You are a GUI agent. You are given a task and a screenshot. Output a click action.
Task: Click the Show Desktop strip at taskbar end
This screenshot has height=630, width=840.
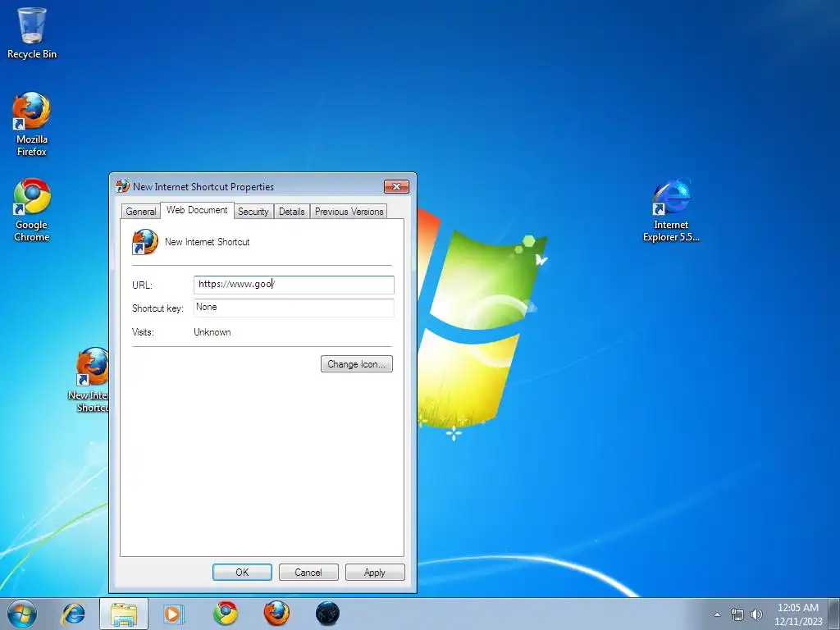pos(834,614)
